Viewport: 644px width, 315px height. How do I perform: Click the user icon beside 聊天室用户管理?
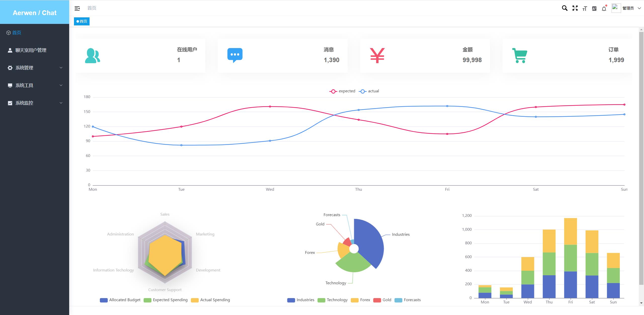10,50
